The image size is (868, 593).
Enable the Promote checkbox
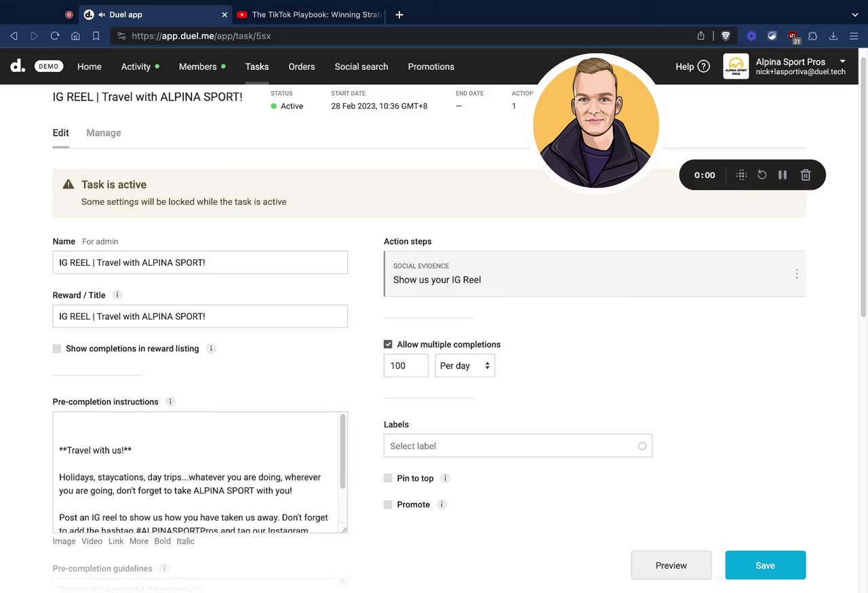[388, 505]
